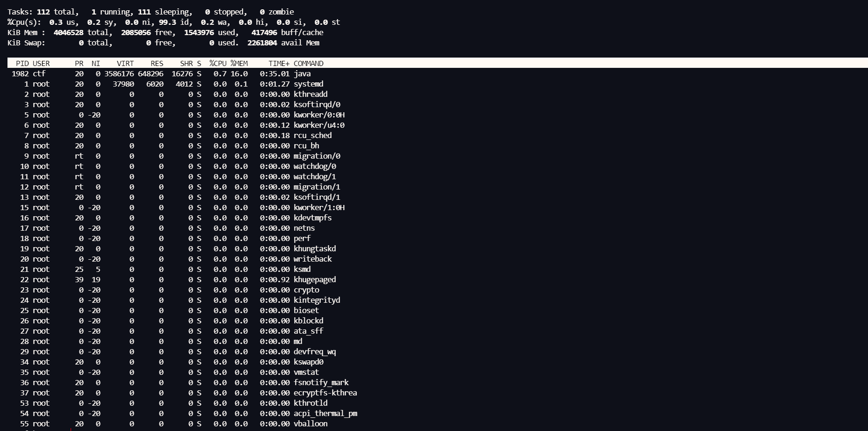This screenshot has height=431, width=868.
Task: Click the %CPU column header
Action: [218, 63]
